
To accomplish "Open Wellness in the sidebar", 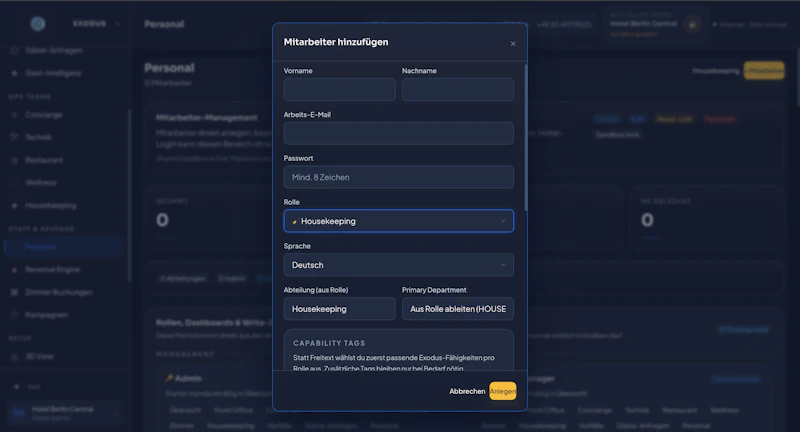I will point(41,183).
